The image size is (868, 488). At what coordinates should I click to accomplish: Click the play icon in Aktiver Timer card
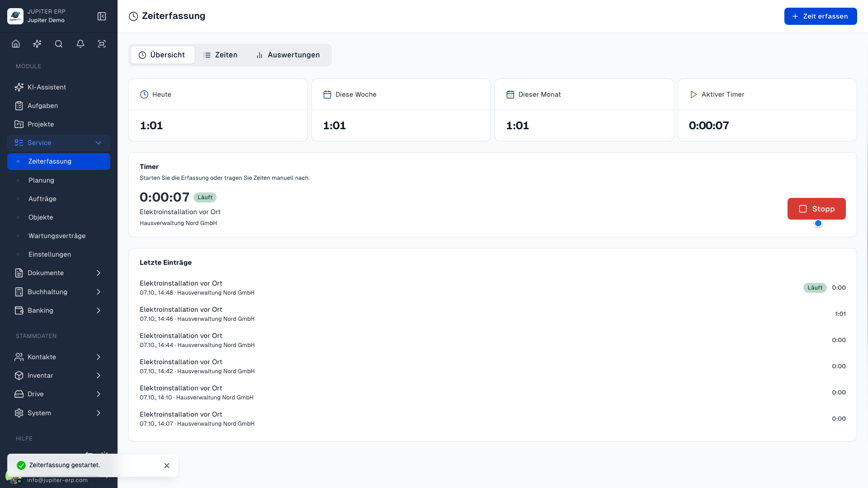693,94
